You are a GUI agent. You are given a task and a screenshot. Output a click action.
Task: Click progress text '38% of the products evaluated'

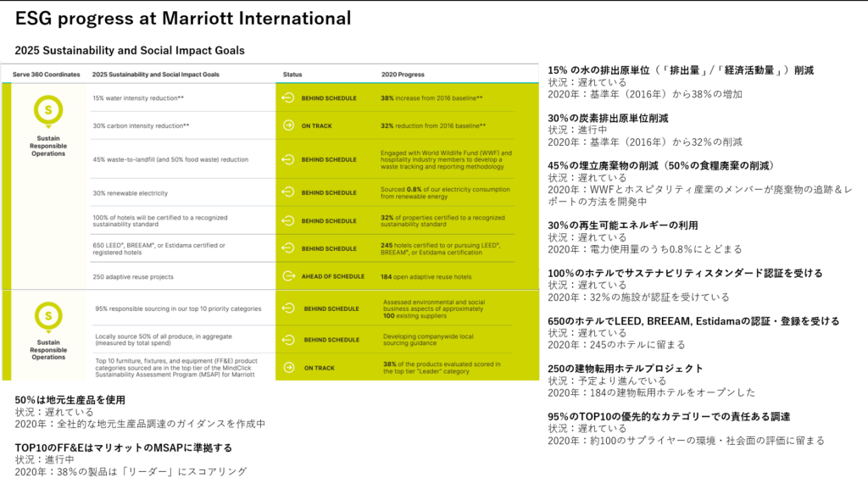442,367
